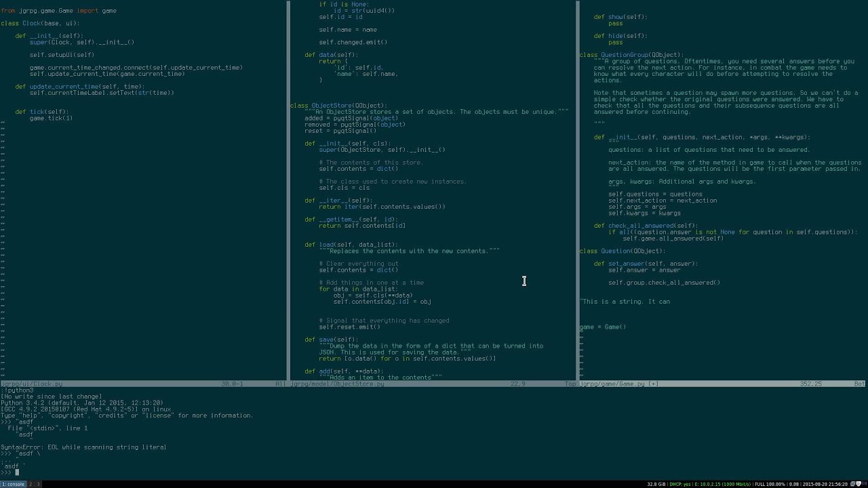The width and height of the screenshot is (868, 488).
Task: Click 'def __init__(self, cls):' line
Action: point(347,144)
